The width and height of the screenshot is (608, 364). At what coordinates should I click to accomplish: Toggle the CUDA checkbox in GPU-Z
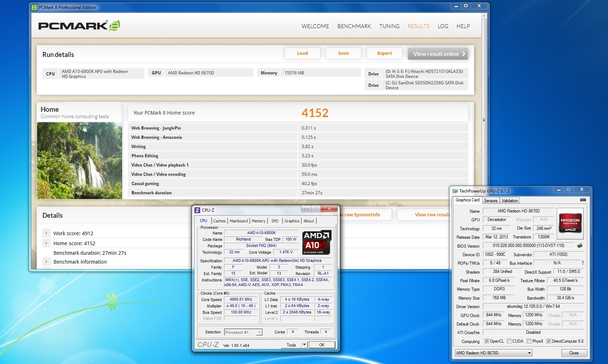click(509, 341)
